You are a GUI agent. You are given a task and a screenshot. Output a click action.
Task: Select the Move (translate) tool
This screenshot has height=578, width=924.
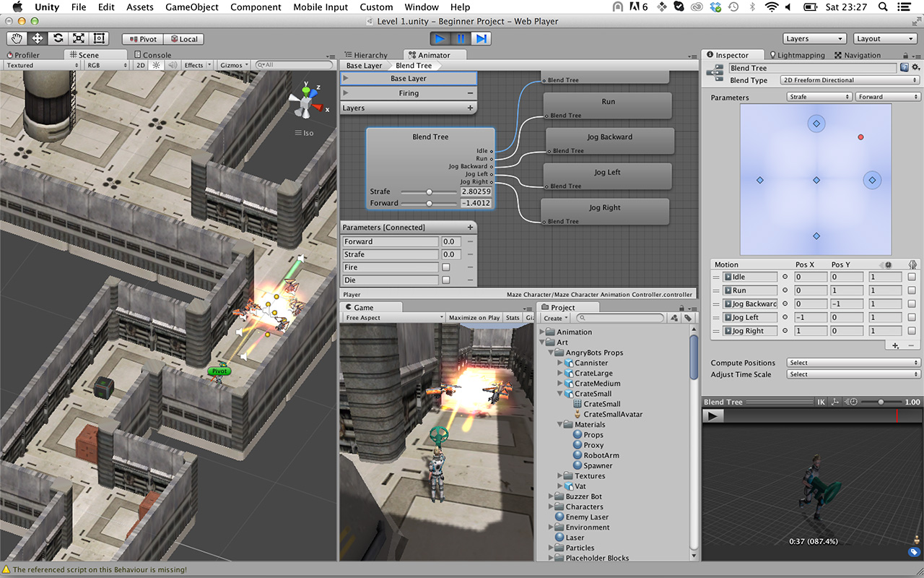(x=37, y=38)
